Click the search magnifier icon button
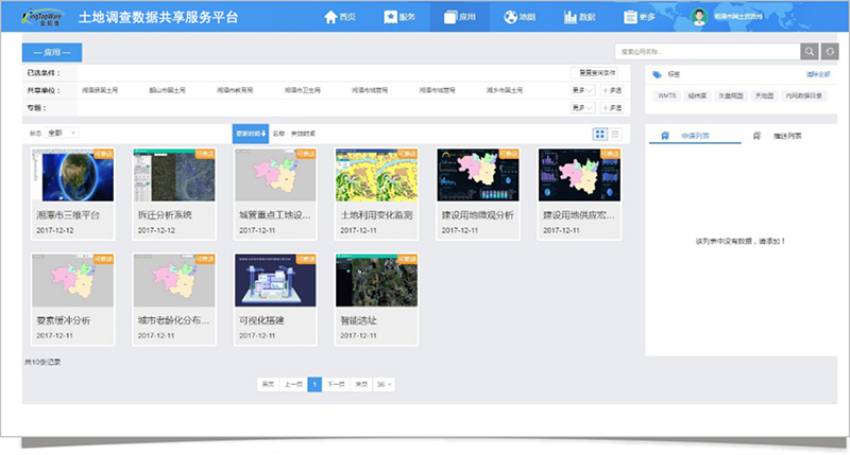This screenshot has height=455, width=850. click(x=809, y=52)
